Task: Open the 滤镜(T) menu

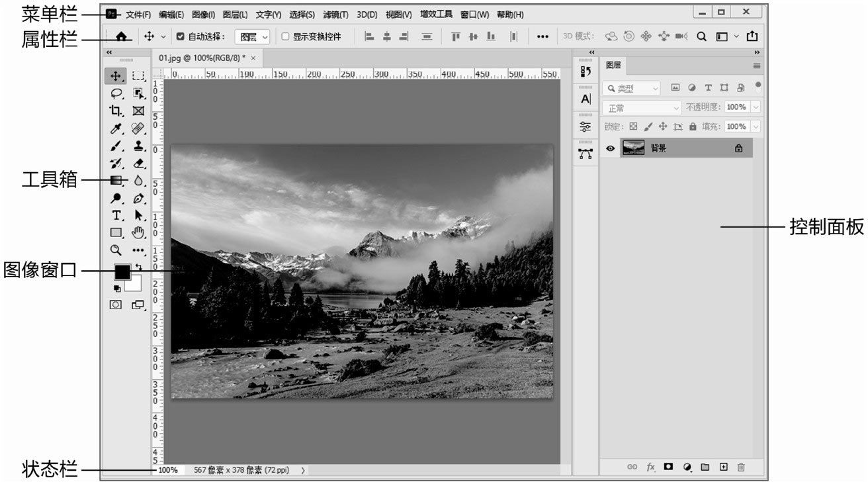Action: [x=335, y=15]
